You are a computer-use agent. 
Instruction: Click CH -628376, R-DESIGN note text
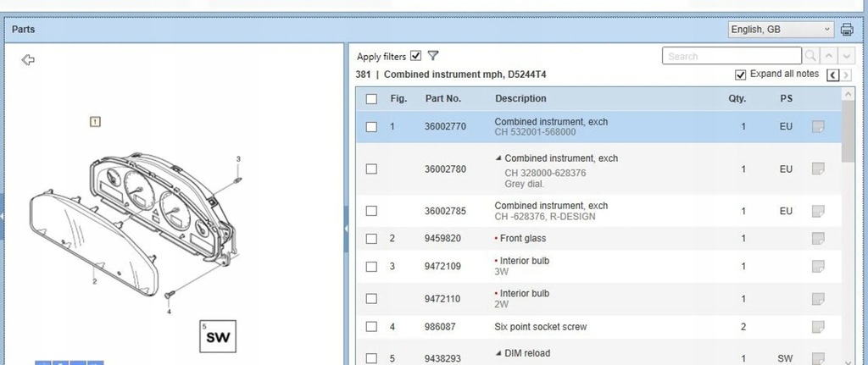(x=545, y=217)
